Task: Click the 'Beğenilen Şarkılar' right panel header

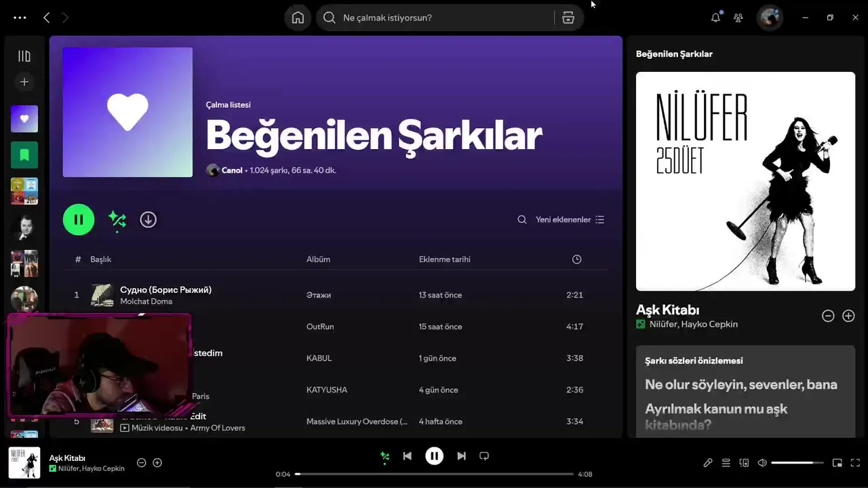Action: point(674,54)
